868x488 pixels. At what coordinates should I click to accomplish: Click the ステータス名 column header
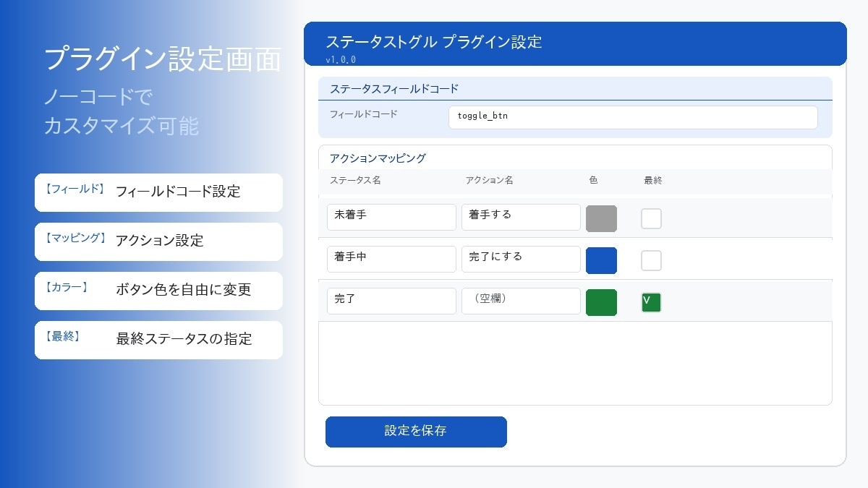(355, 181)
